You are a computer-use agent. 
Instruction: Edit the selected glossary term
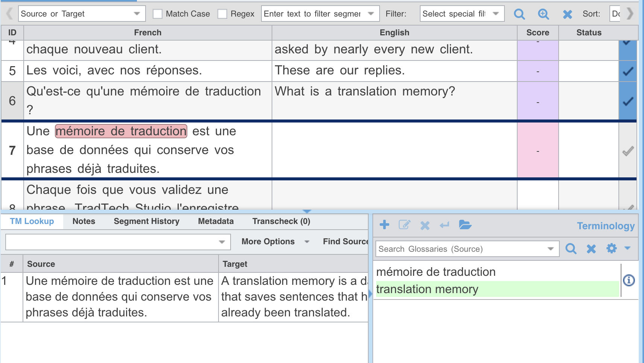404,225
